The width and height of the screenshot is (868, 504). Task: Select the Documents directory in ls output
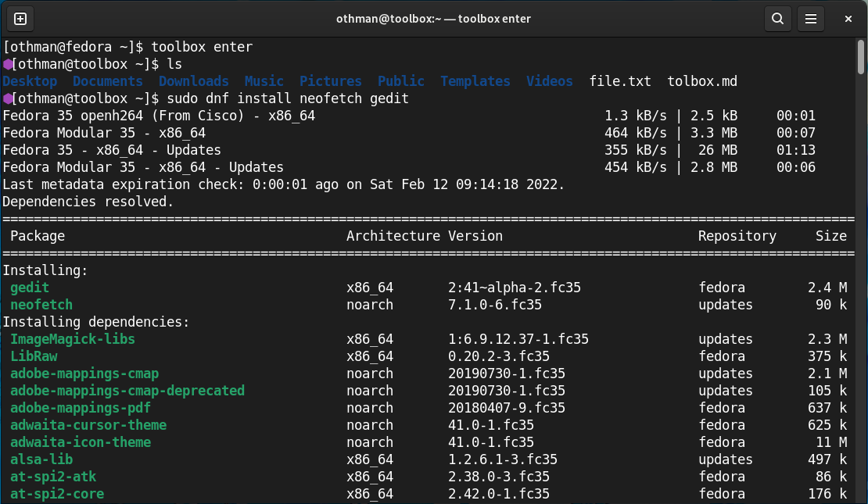[x=108, y=81]
